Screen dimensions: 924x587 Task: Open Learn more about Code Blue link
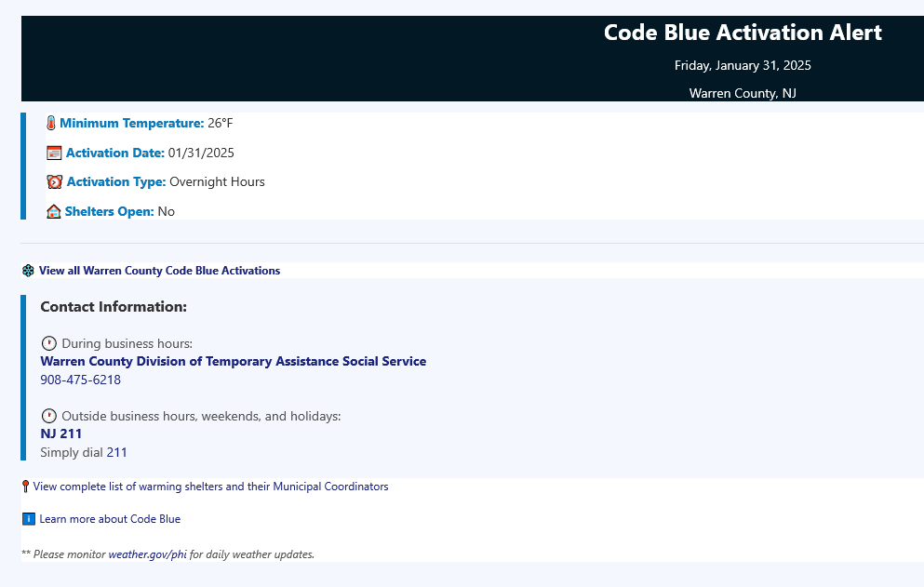110,519
